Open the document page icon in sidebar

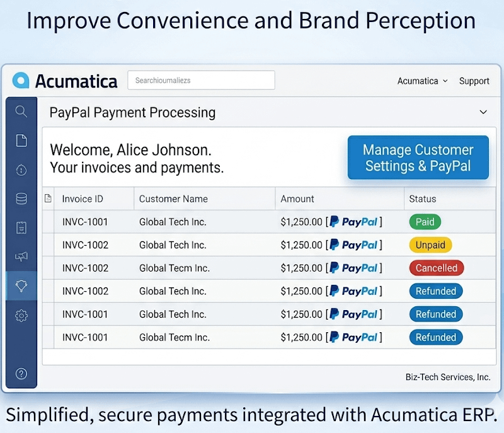21,141
